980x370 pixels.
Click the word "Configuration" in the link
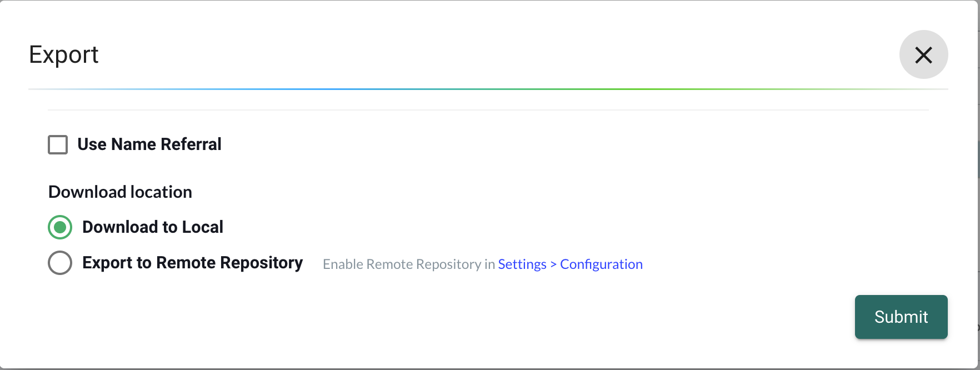(601, 264)
